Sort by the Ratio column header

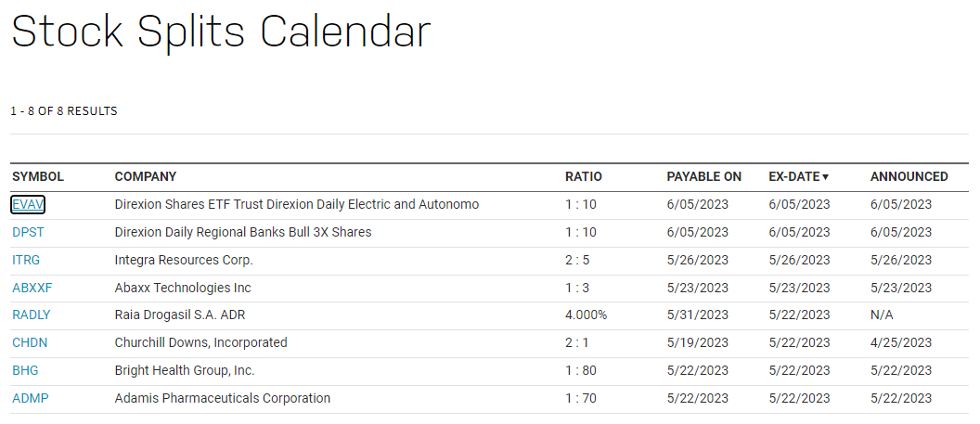click(x=584, y=177)
